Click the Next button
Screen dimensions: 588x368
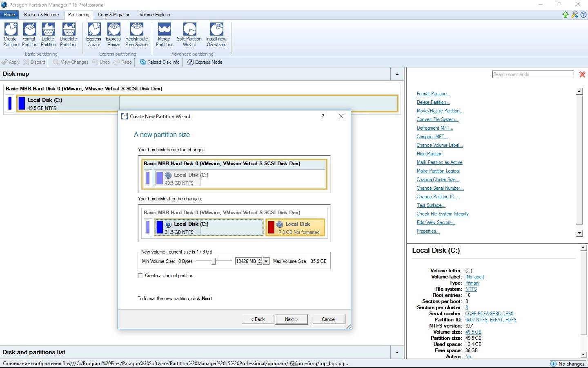click(291, 319)
